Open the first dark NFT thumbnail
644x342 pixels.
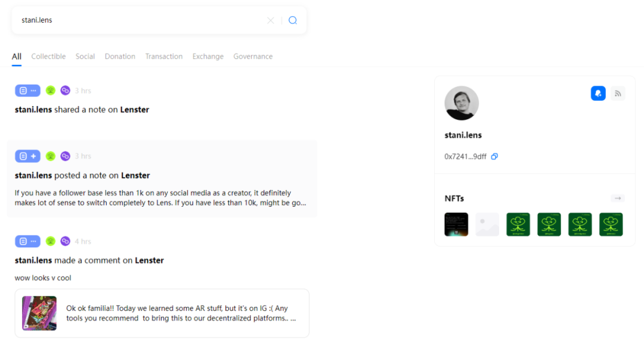point(456,225)
